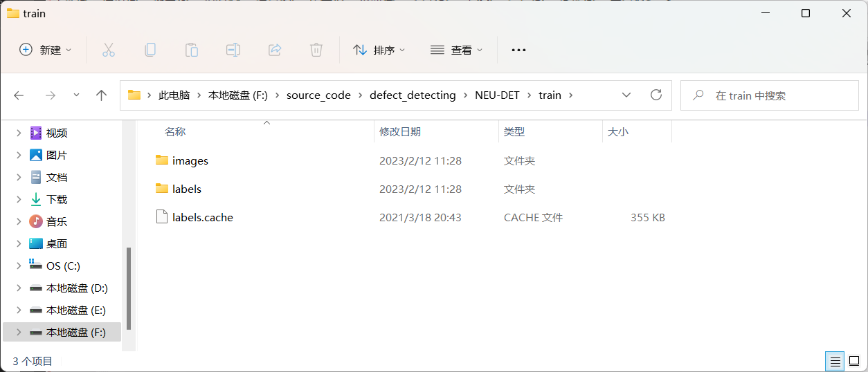Screen dimensions: 868x372
Task: Click the labels.cache file name
Action: point(203,217)
